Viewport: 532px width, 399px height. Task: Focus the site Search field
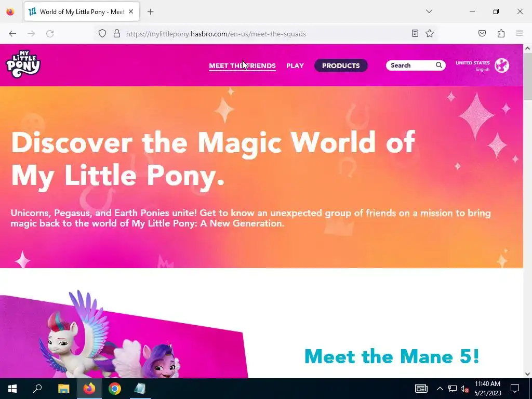pos(411,65)
